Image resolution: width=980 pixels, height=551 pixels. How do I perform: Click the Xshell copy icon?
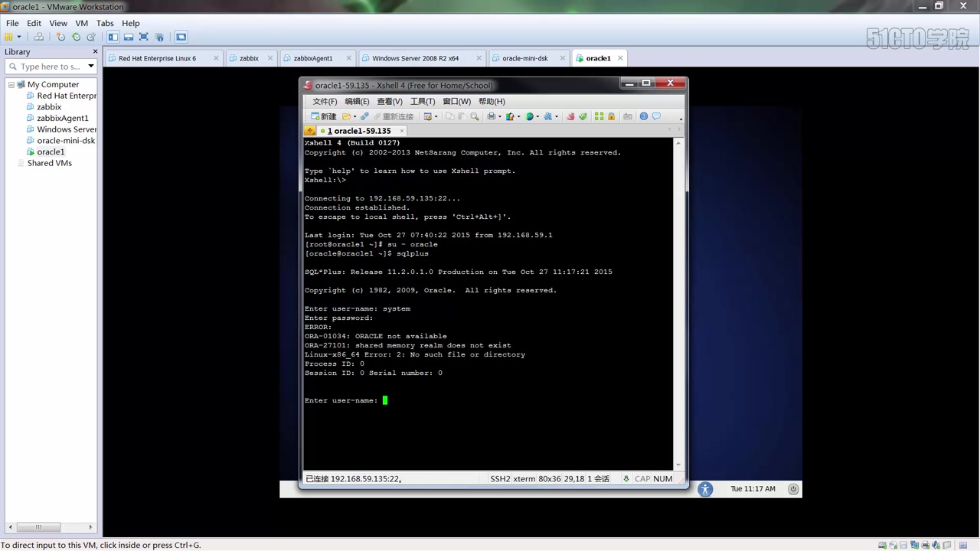[x=450, y=116]
